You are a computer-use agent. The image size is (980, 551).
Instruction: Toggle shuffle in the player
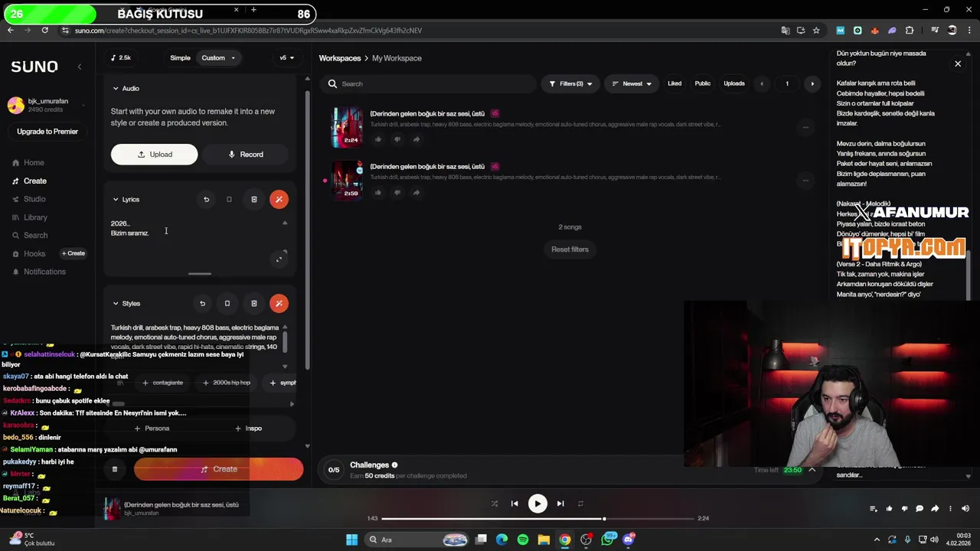pyautogui.click(x=495, y=504)
